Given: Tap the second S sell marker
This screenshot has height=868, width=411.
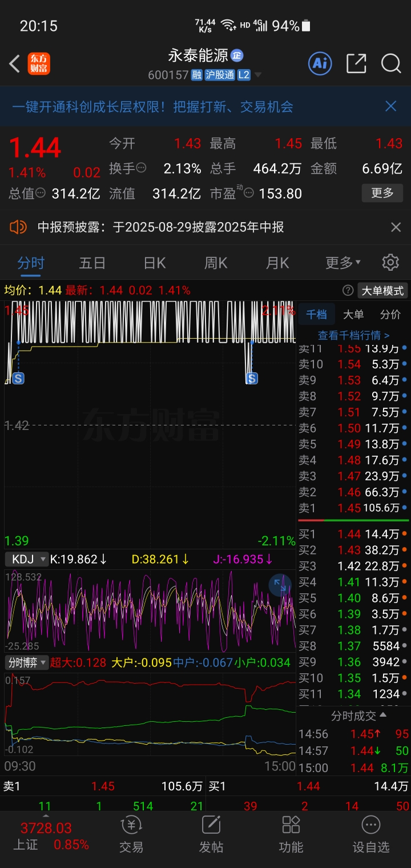Looking at the screenshot, I should (252, 378).
